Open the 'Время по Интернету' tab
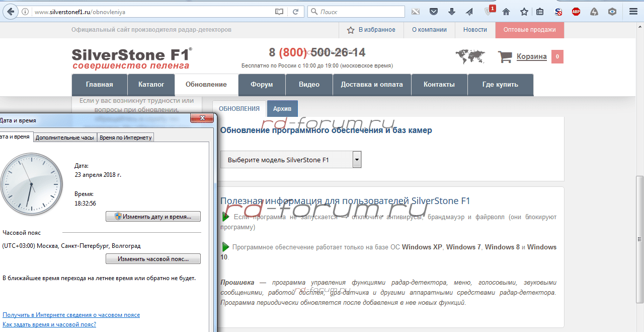 125,138
